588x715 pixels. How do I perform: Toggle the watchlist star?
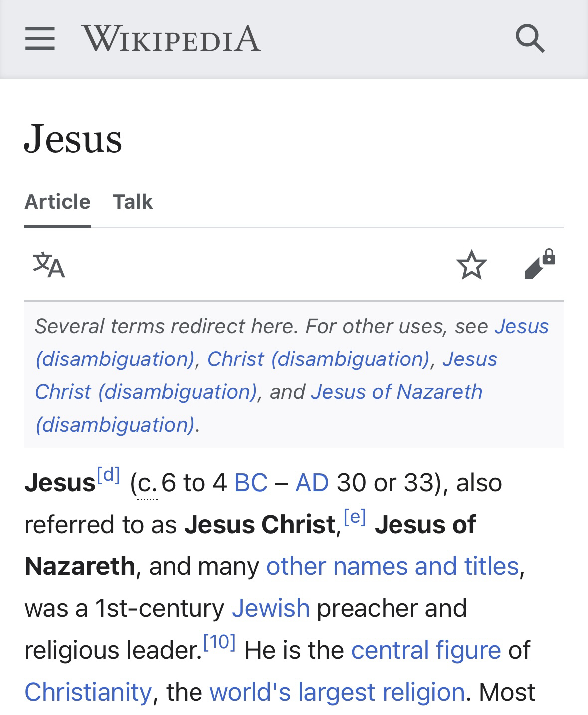point(471,265)
